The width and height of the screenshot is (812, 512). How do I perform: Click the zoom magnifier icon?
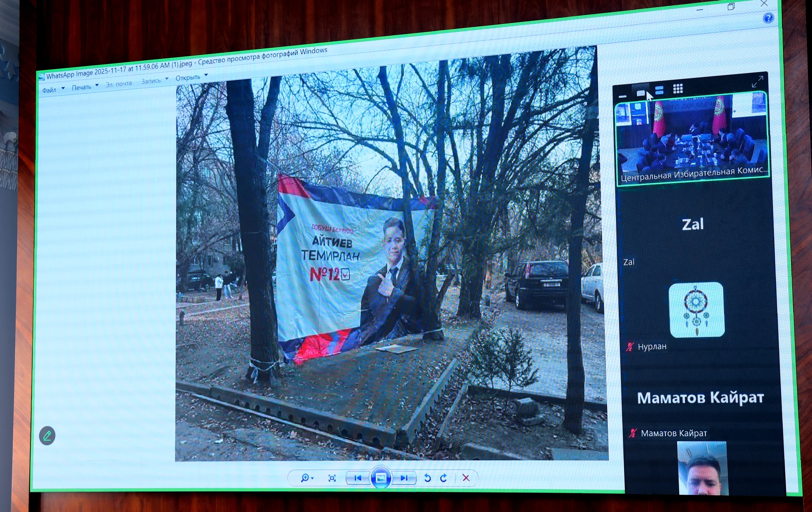point(305,478)
